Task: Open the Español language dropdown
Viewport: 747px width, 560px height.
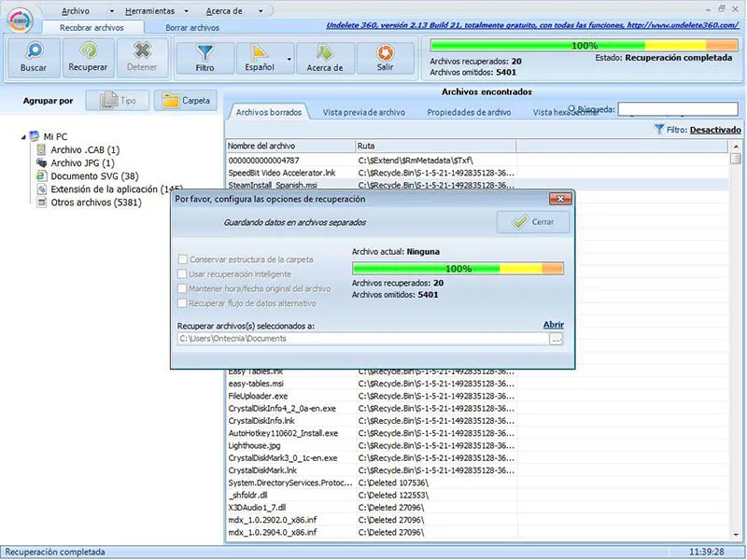Action: click(x=289, y=59)
